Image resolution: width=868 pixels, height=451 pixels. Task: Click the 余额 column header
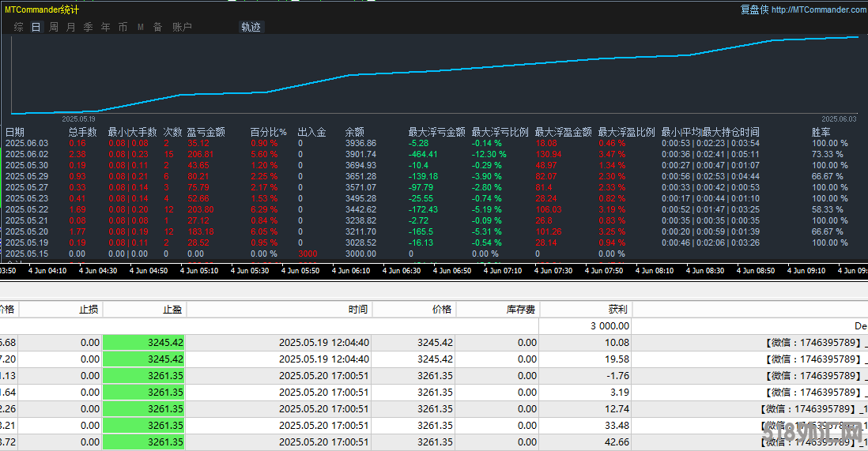coord(355,132)
